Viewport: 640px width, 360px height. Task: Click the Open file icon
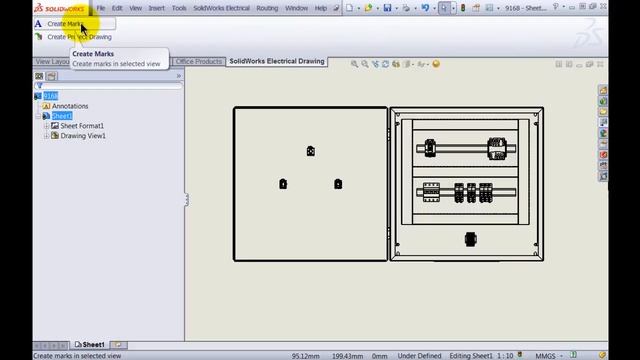(369, 8)
